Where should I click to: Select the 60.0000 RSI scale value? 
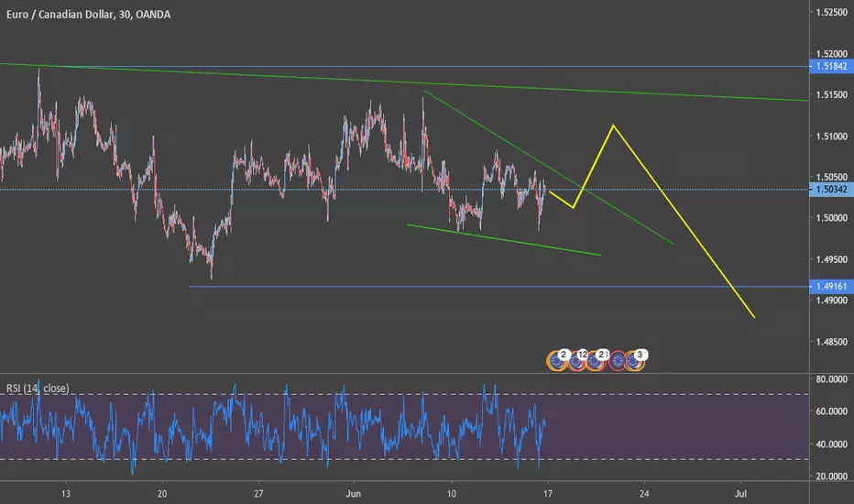click(x=832, y=411)
